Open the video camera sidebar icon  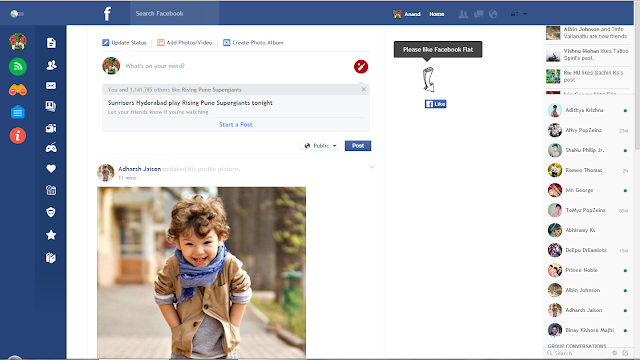point(51,128)
